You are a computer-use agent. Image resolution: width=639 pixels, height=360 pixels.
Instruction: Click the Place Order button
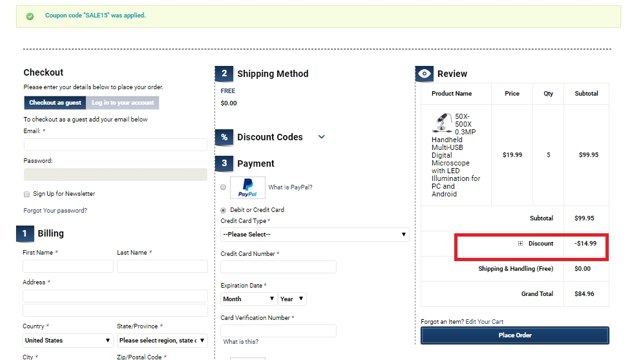(x=515, y=335)
